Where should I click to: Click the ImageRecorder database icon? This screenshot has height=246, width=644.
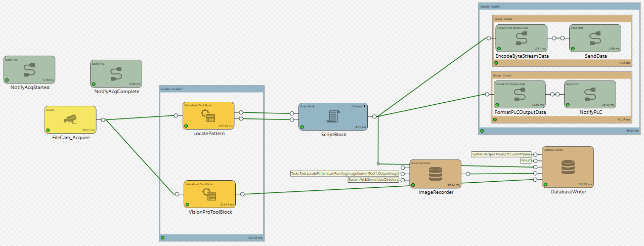pyautogui.click(x=435, y=175)
